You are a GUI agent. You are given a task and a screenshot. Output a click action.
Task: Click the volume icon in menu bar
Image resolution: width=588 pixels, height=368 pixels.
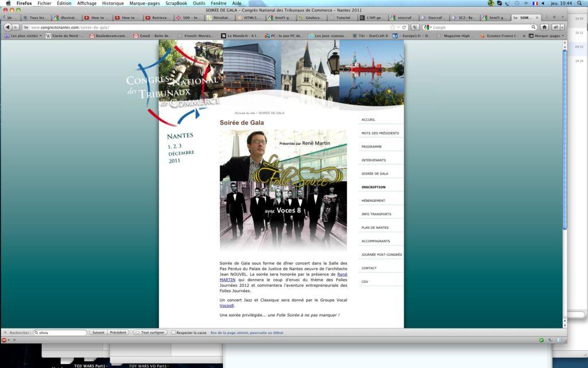pyautogui.click(x=543, y=3)
